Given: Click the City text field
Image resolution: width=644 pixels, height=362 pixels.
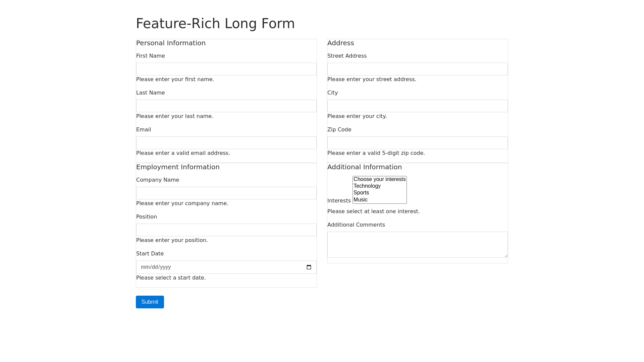Looking at the screenshot, I should pyautogui.click(x=418, y=106).
